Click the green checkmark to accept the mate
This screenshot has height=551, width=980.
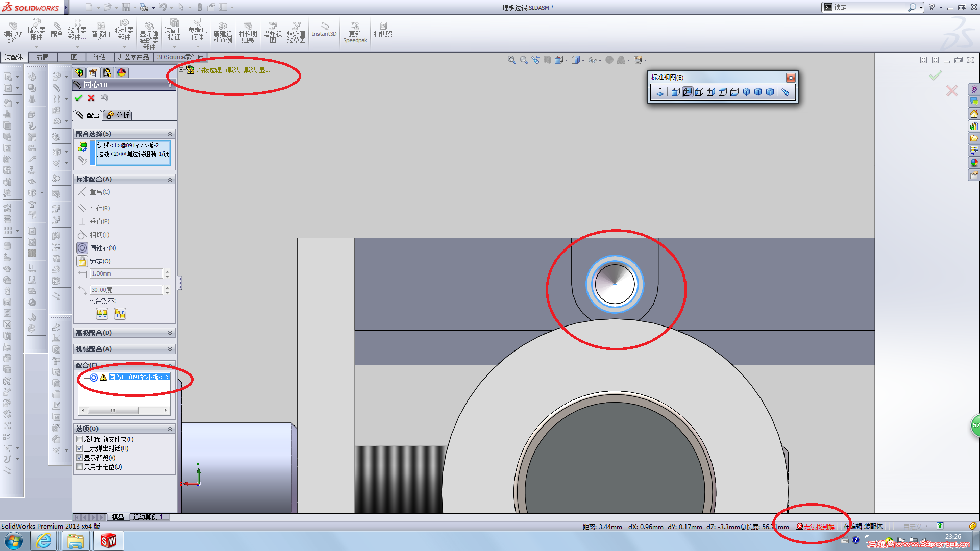pyautogui.click(x=78, y=98)
